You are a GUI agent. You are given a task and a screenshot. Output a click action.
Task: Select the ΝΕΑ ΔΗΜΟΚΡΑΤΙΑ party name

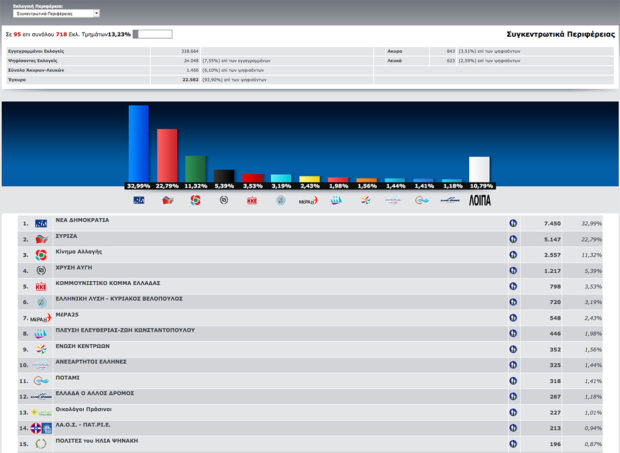[82, 220]
